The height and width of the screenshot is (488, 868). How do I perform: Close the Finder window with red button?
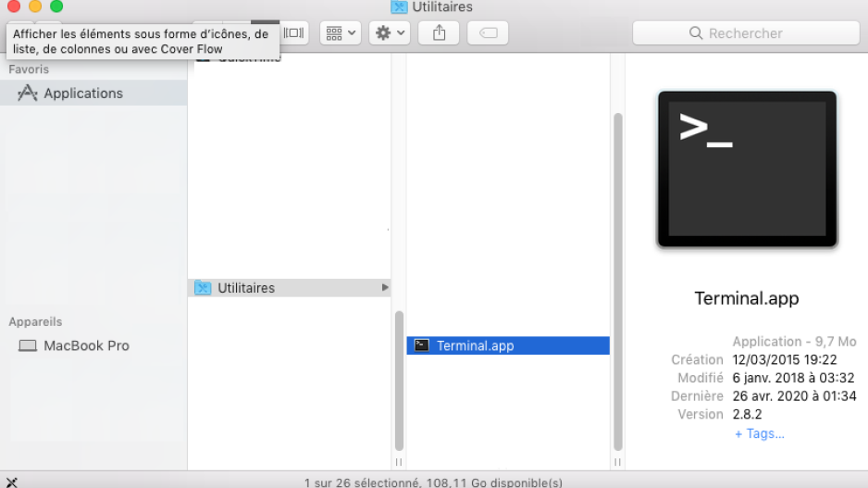[x=13, y=6]
